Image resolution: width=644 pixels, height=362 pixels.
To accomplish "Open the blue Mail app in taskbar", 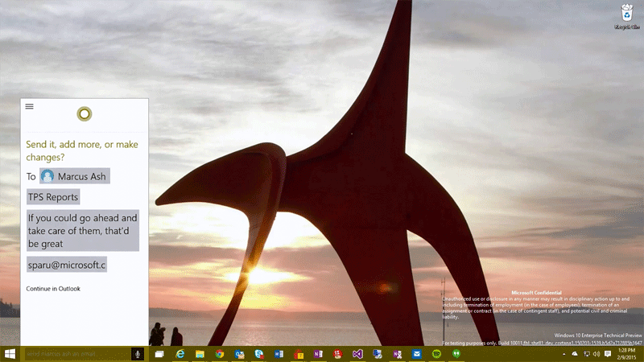I will 416,354.
